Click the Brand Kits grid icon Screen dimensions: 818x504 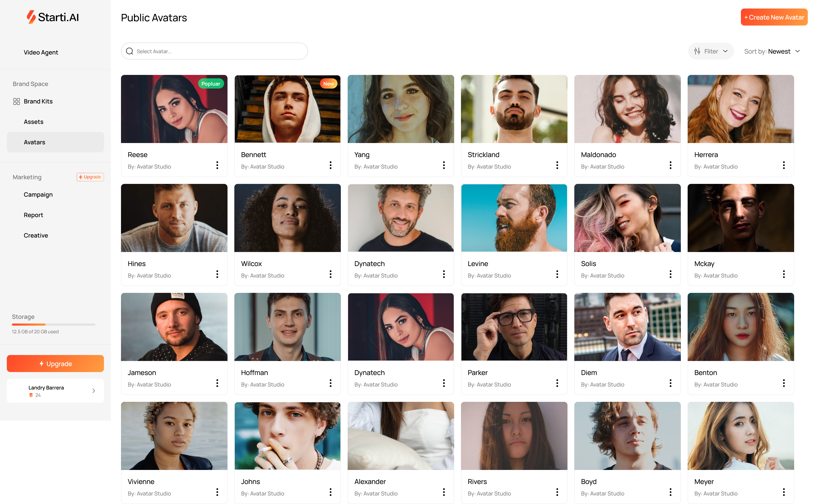point(17,101)
